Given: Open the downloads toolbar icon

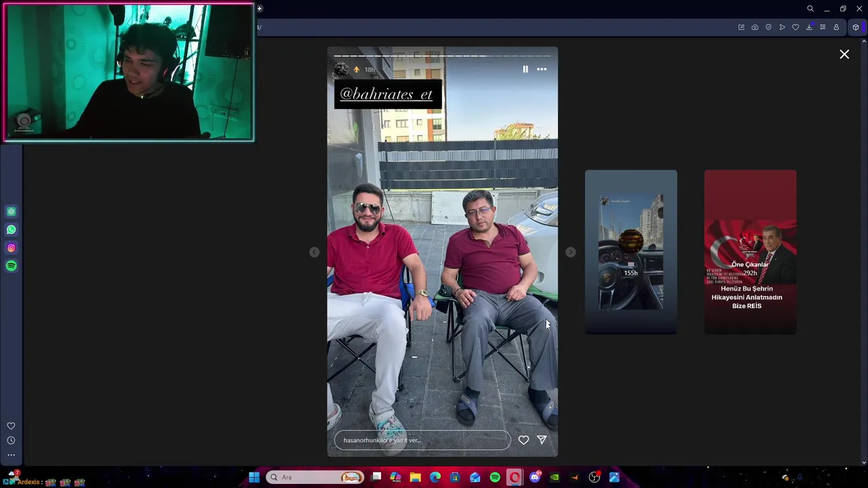Looking at the screenshot, I should [x=809, y=27].
